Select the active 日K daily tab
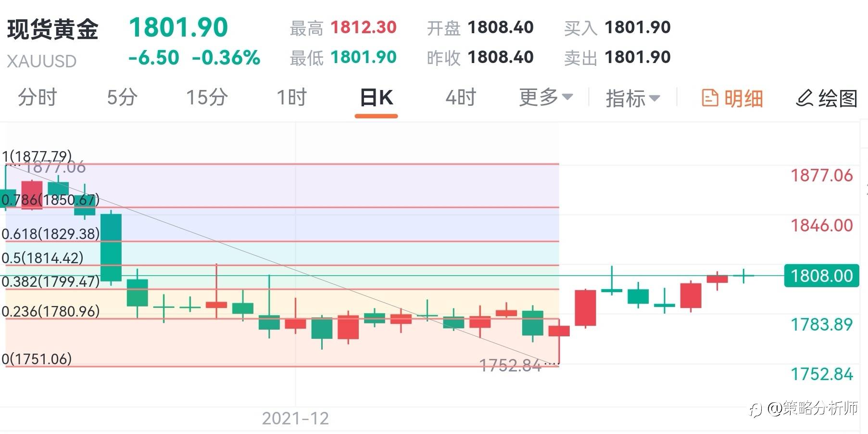This screenshot has width=868, height=434. [376, 98]
